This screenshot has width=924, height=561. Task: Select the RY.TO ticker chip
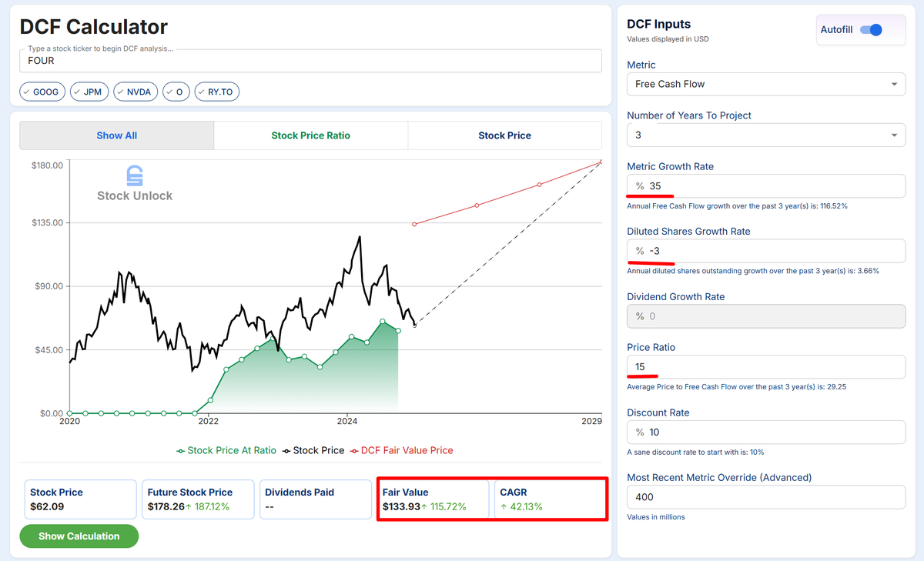[217, 92]
